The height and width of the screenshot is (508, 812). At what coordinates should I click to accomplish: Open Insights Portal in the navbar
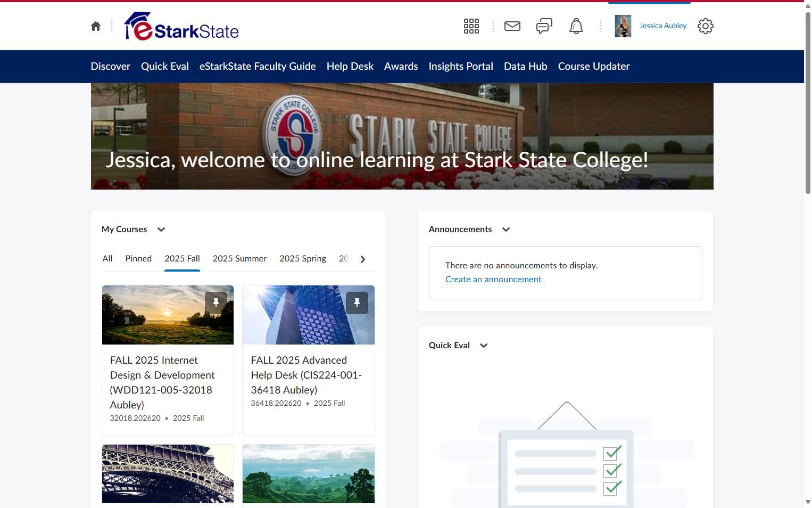(461, 67)
